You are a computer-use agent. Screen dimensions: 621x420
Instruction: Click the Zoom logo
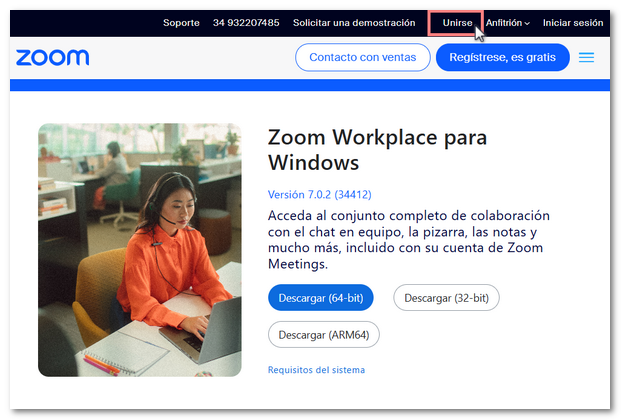(x=52, y=57)
